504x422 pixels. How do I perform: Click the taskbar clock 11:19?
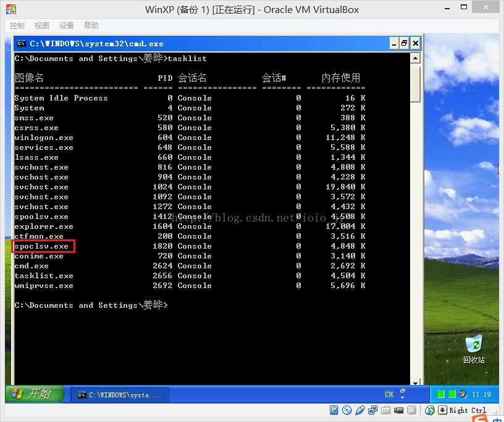coord(482,394)
